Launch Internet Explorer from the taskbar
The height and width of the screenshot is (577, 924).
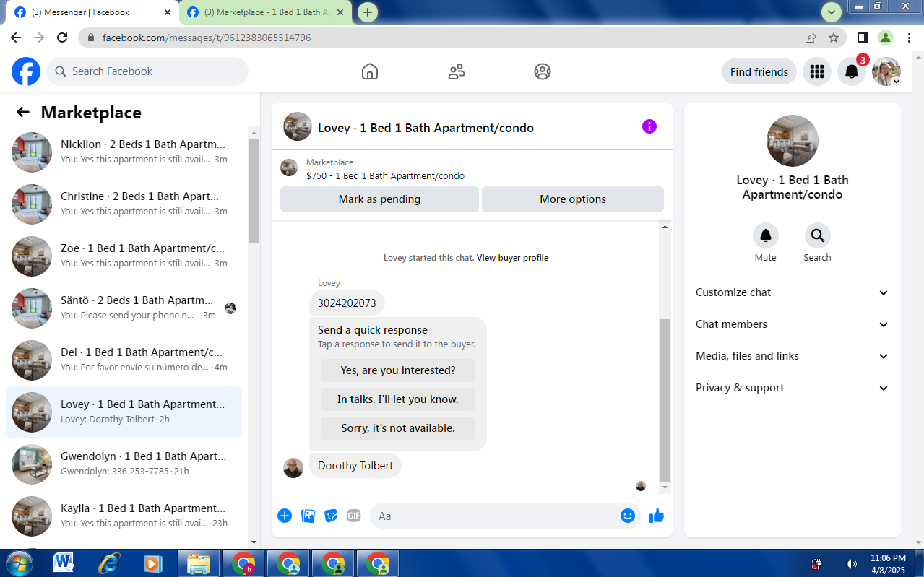(x=108, y=563)
